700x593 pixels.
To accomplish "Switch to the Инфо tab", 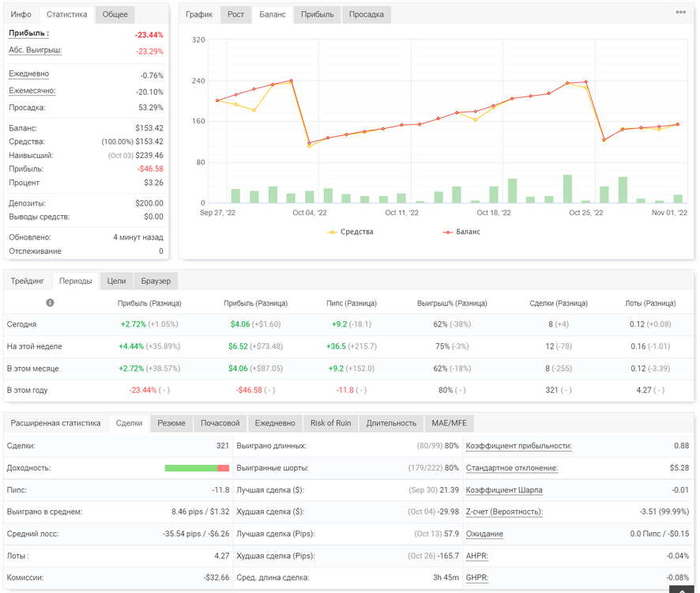I will [21, 14].
